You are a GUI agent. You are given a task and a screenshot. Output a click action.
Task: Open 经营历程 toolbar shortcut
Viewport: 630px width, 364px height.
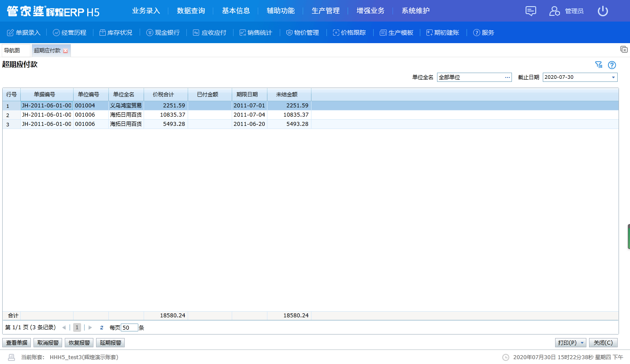click(70, 33)
